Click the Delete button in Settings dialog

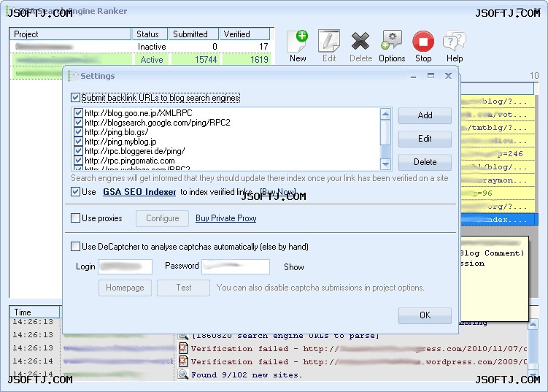[x=425, y=162]
